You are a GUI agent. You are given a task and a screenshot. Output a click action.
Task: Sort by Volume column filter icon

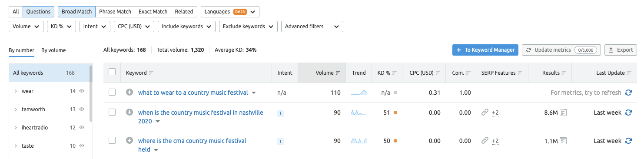pos(338,73)
